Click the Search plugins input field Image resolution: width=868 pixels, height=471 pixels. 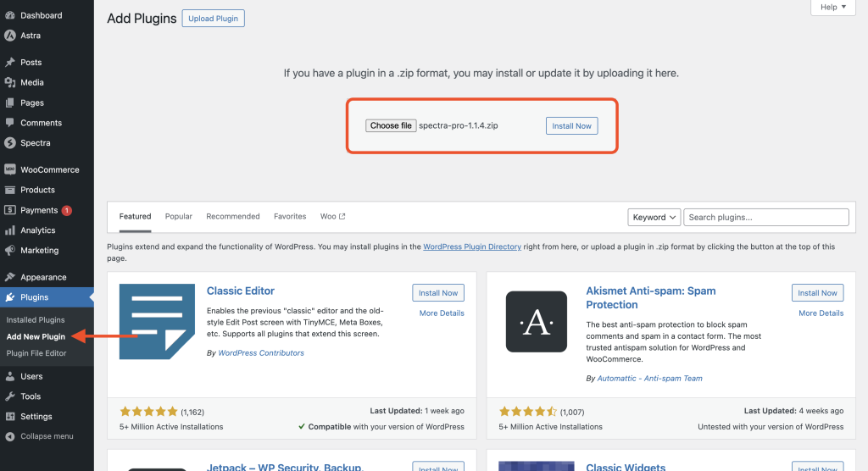766,217
